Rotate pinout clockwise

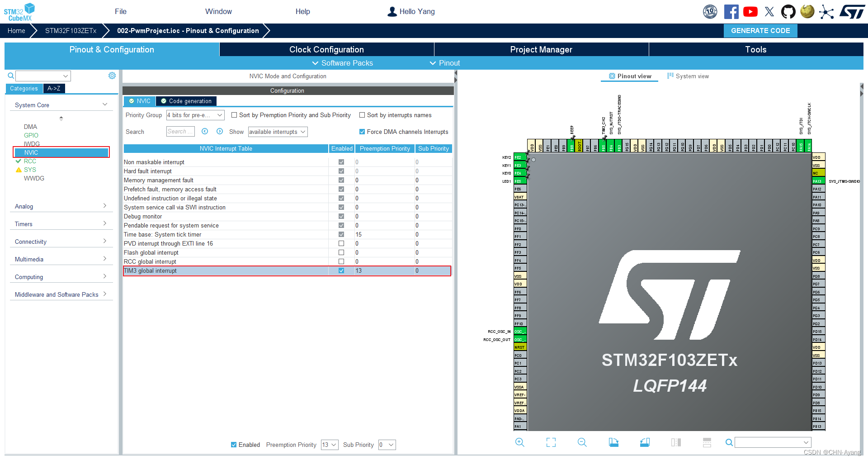pos(613,442)
